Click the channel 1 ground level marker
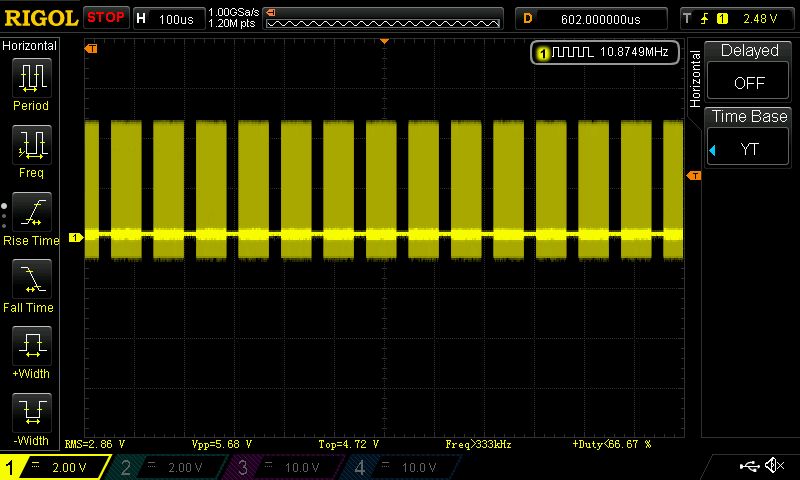Viewport: 800px width, 480px height. (76, 237)
